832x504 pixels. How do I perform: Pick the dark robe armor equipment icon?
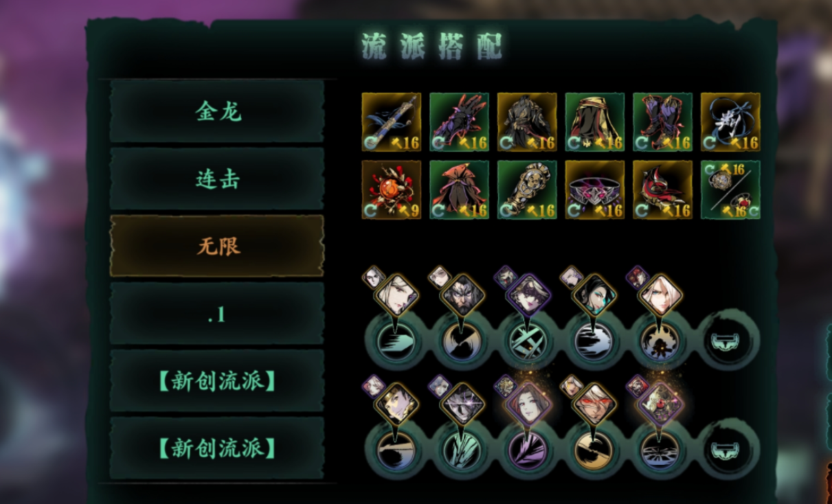(x=527, y=122)
